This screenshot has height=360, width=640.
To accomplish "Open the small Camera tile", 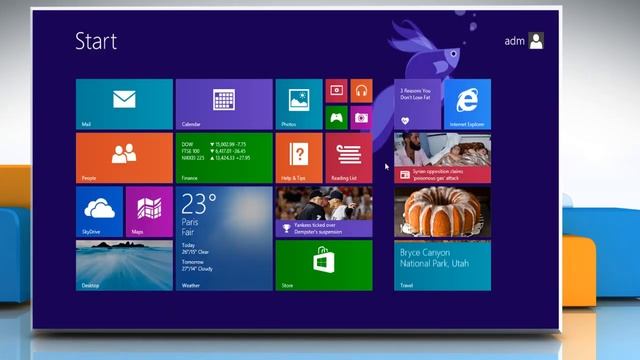I will coord(361,118).
